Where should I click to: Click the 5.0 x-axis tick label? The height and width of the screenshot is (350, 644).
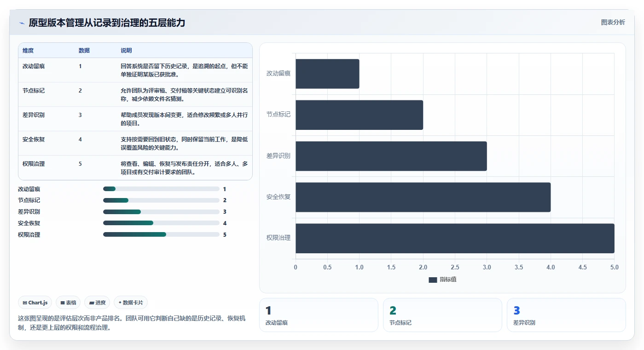[x=614, y=267]
